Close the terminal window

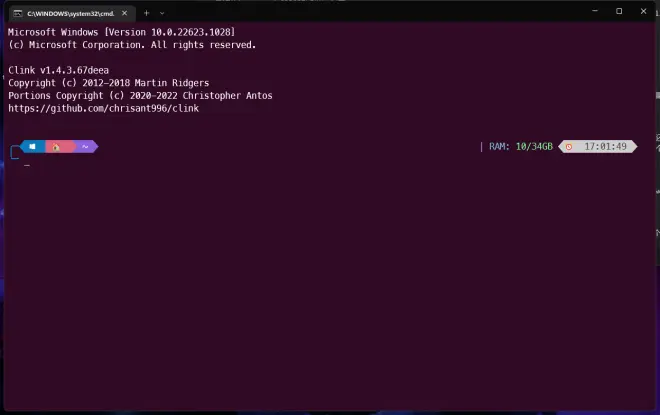coord(643,11)
